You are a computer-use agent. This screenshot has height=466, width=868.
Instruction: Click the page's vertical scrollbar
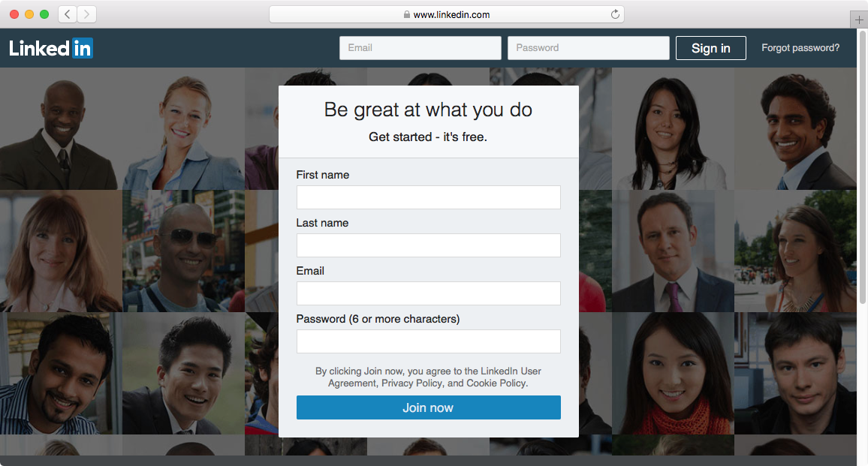(x=862, y=166)
